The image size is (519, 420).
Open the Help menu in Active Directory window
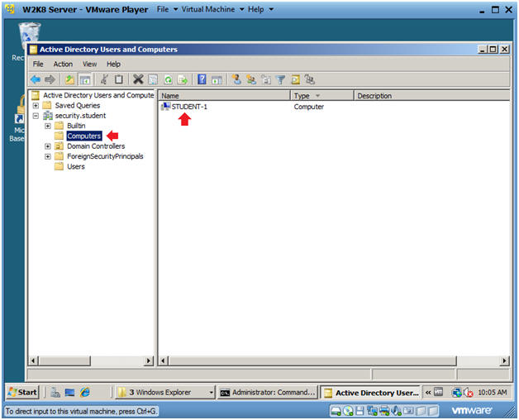point(113,64)
